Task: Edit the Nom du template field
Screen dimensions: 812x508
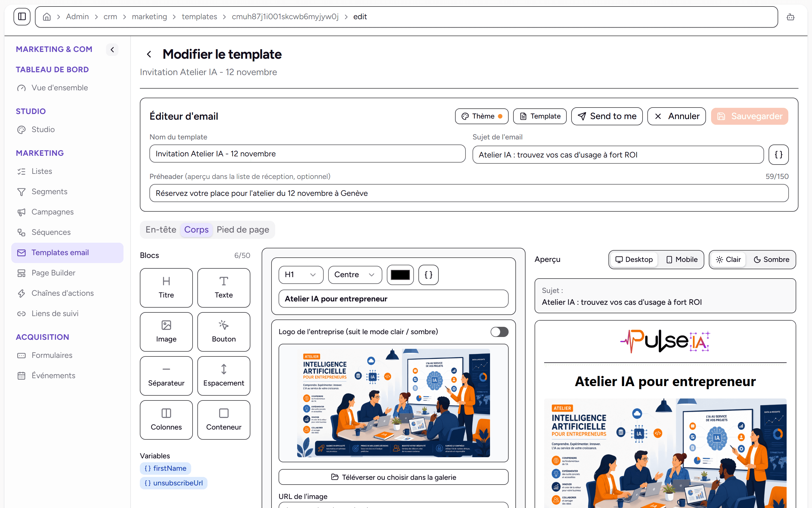Action: pyautogui.click(x=307, y=154)
